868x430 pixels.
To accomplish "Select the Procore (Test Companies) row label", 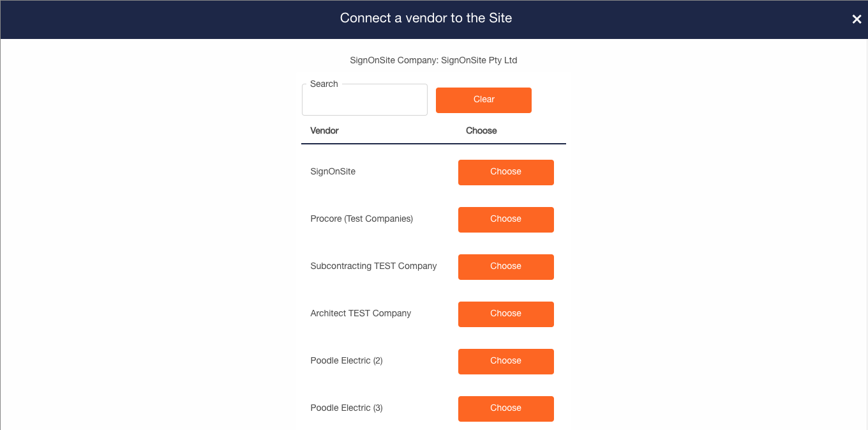I will click(361, 219).
